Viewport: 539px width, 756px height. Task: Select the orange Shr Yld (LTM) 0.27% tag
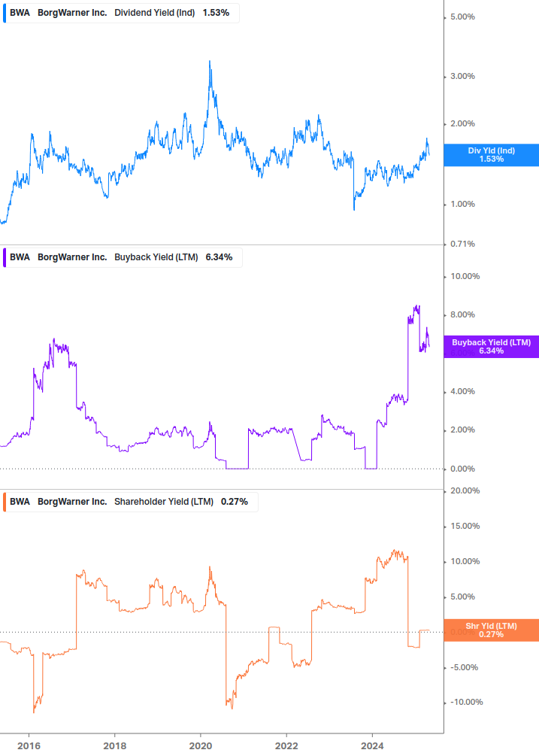pyautogui.click(x=492, y=630)
